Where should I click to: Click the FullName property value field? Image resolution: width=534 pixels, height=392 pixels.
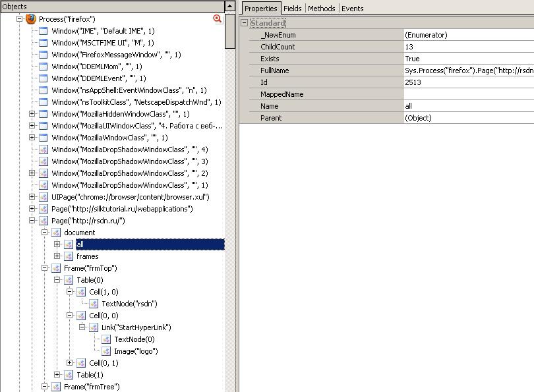point(468,70)
